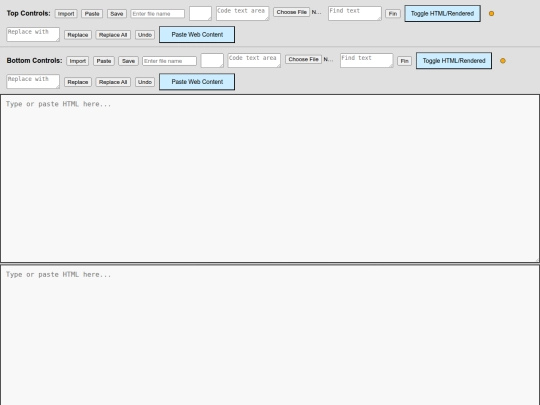540x405 pixels.
Task: Click inside the upper HTML editor area
Action: [x=270, y=178]
